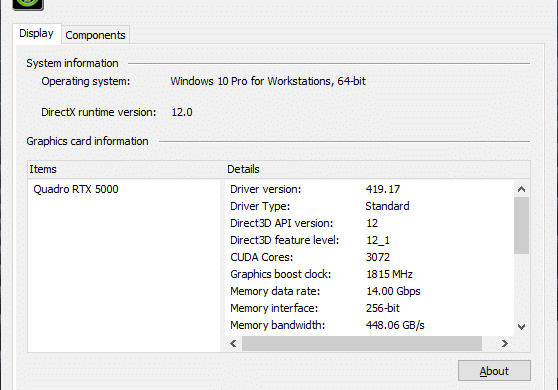The height and width of the screenshot is (390, 558).
Task: Click the horizontal scroll right arrow
Action: click(x=505, y=343)
